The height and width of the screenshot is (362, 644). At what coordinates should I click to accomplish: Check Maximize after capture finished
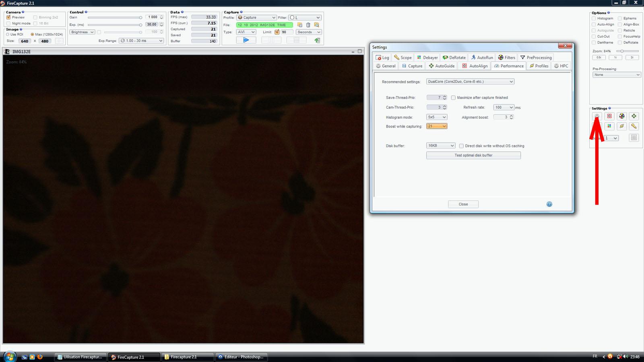point(453,98)
